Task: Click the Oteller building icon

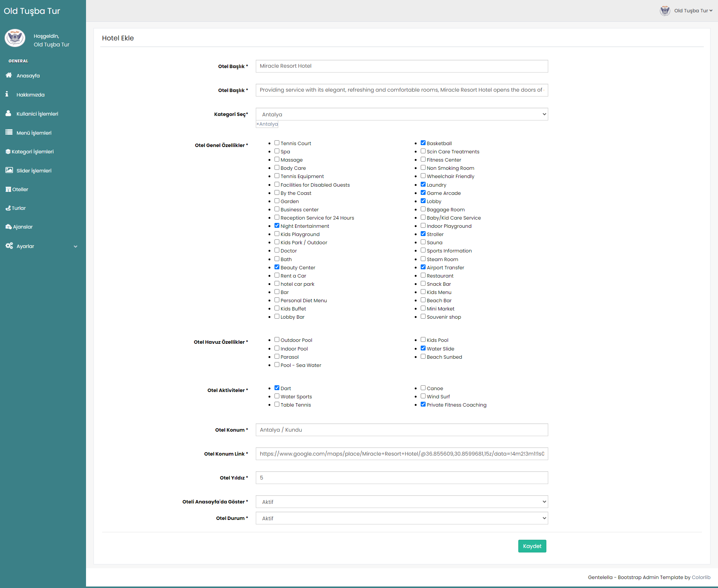Action: [8, 189]
